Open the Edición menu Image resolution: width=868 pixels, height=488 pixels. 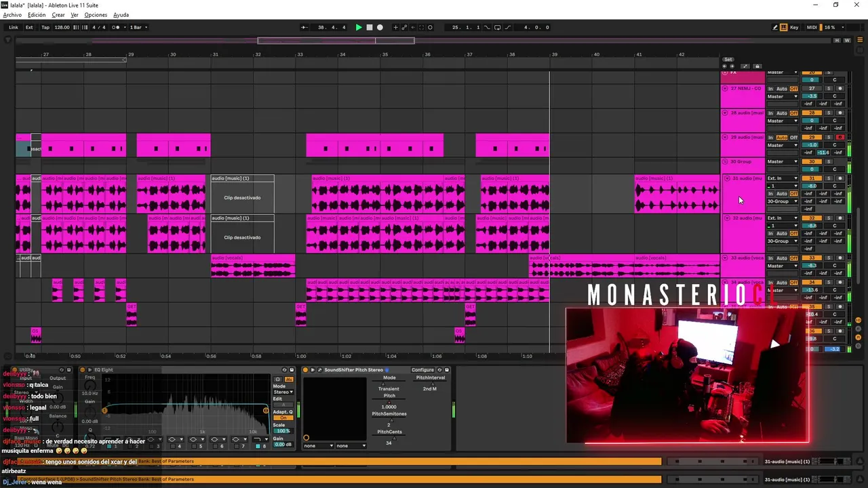point(37,15)
